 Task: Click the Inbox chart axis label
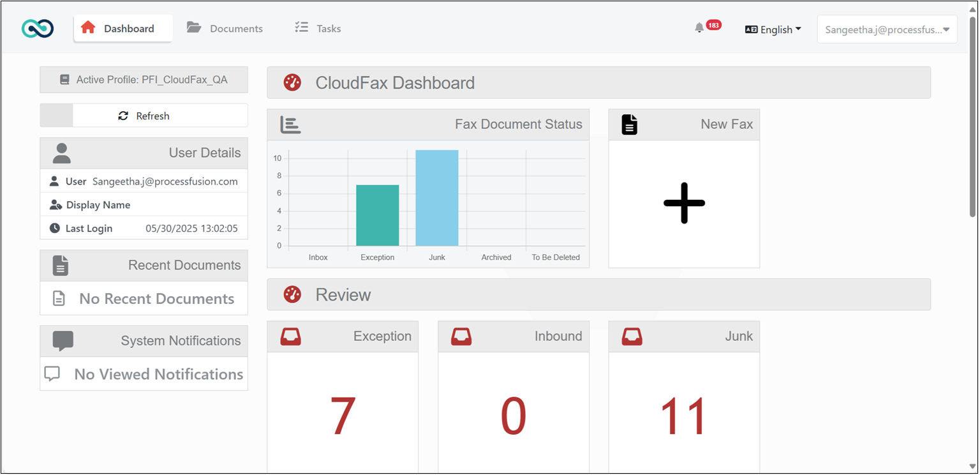coord(318,257)
